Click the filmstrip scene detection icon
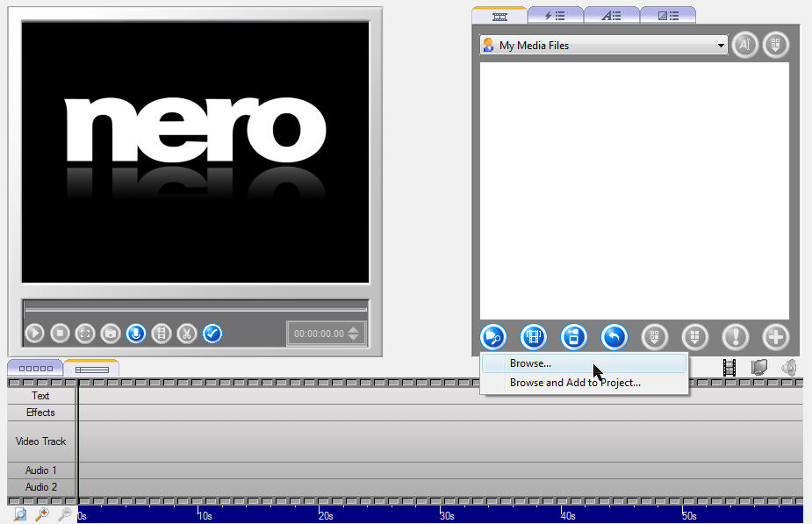Image resolution: width=812 pixels, height=524 pixels. point(161,333)
